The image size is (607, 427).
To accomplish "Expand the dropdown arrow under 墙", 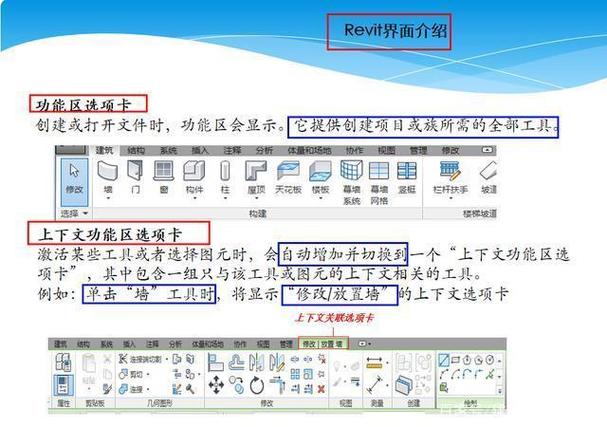I will pyautogui.click(x=108, y=198).
